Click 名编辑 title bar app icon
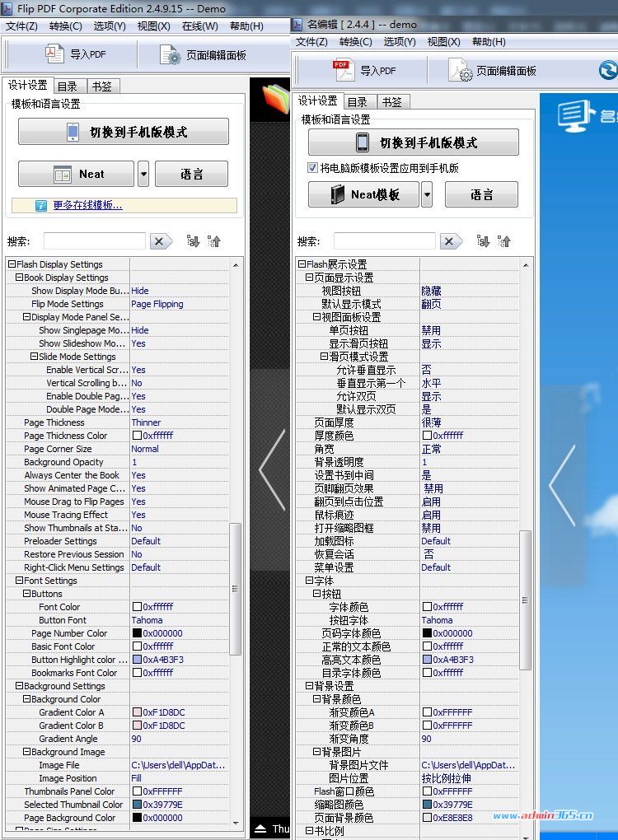 pos(297,24)
